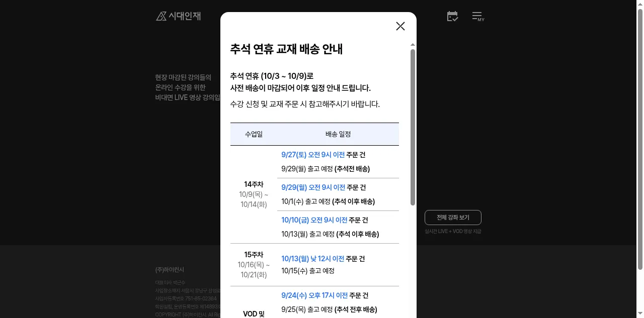Click the 수업일 column header
Screen dimensions: 644x318
254,134
